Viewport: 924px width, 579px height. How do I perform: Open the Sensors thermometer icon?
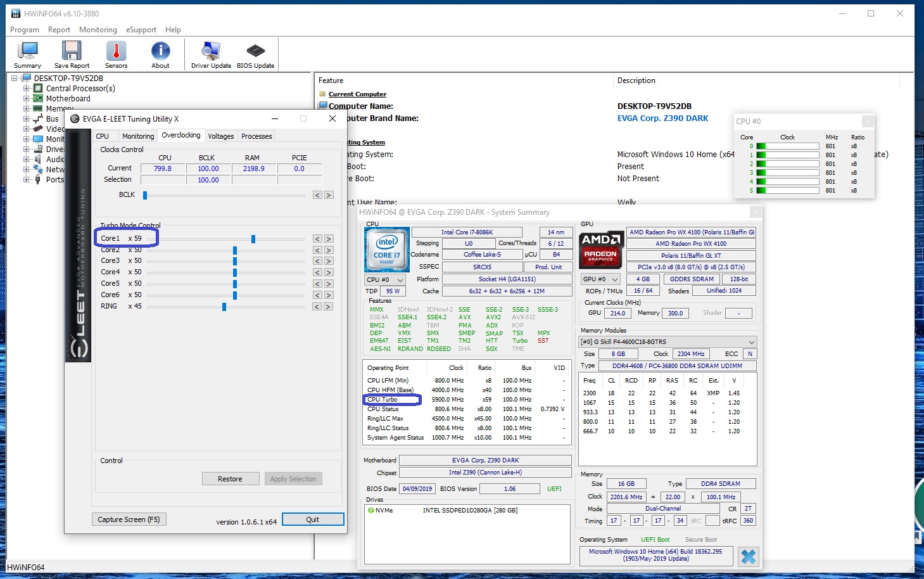(116, 54)
